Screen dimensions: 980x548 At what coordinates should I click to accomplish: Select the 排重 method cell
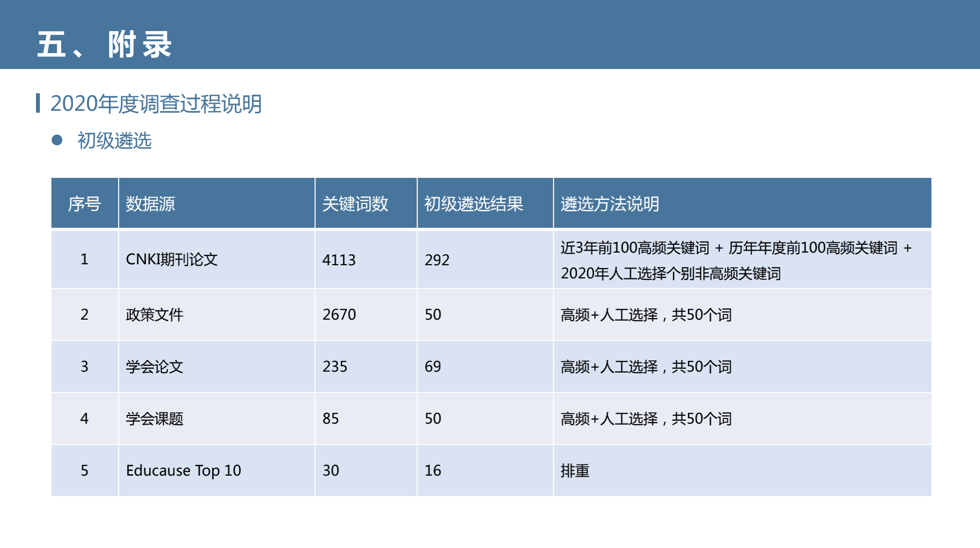tap(575, 471)
